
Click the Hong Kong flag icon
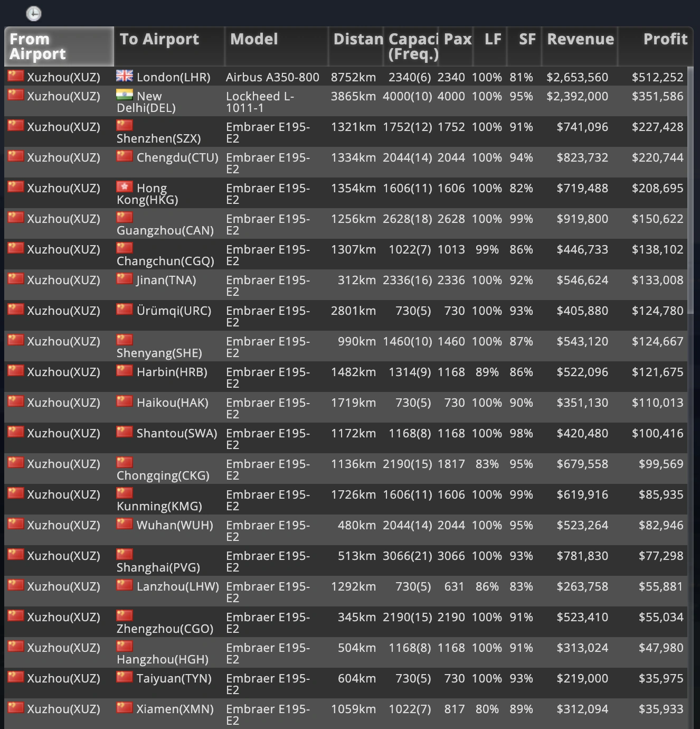point(125,187)
